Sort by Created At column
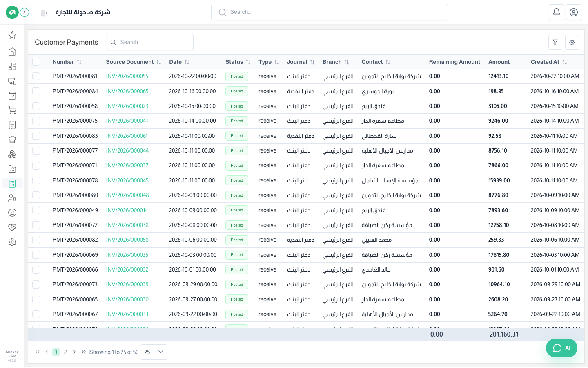Screen dimensions: 588x368 click(565, 62)
